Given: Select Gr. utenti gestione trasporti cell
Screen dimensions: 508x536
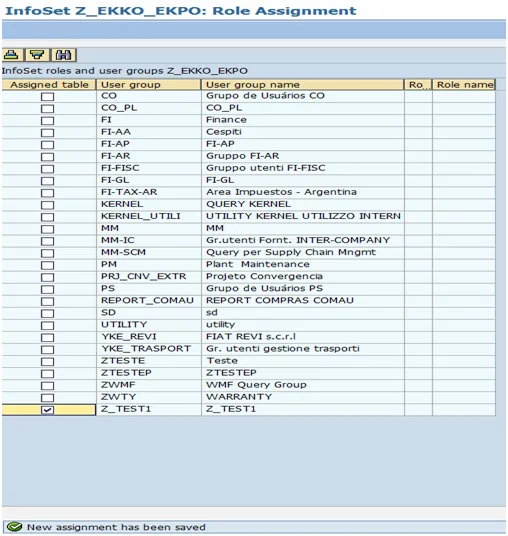Looking at the screenshot, I should tap(303, 349).
